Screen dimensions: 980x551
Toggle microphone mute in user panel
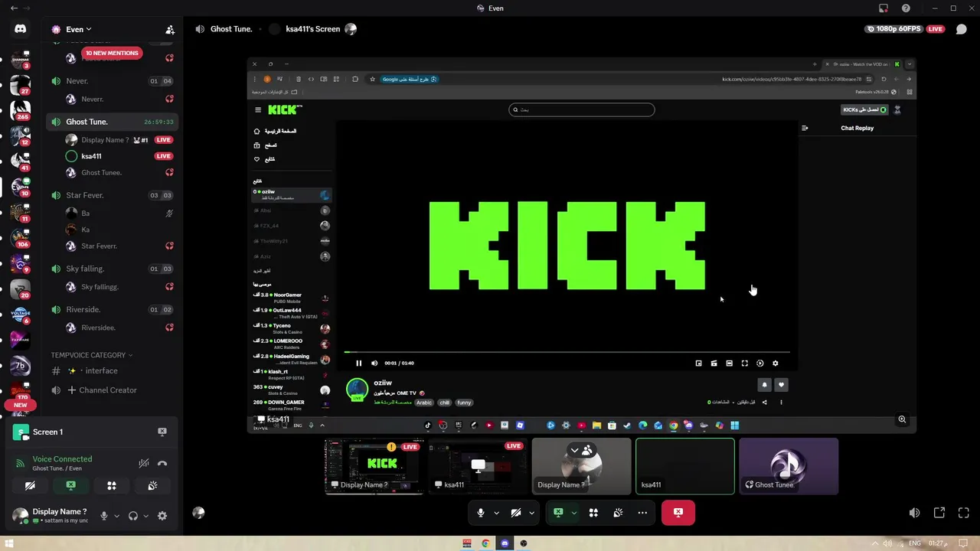tap(104, 516)
